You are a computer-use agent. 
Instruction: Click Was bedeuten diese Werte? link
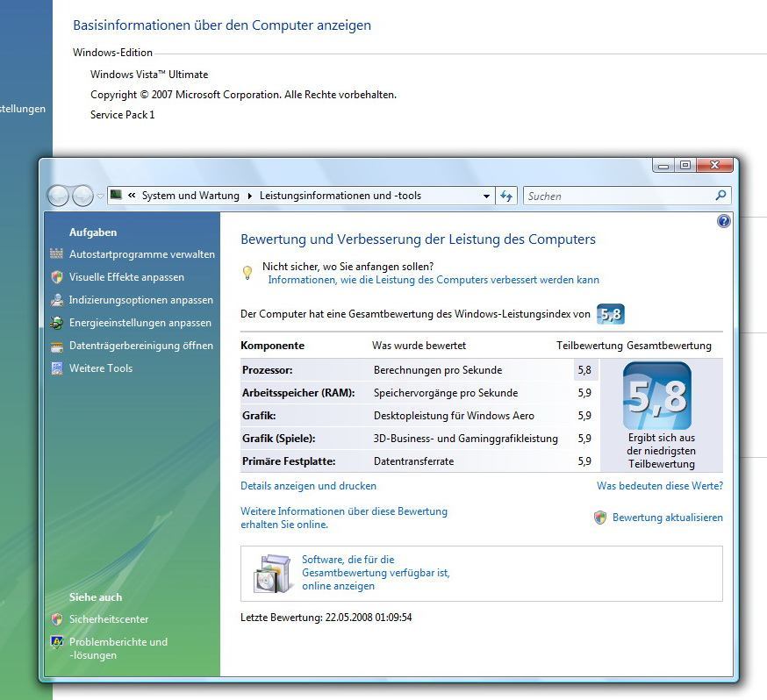tap(659, 486)
